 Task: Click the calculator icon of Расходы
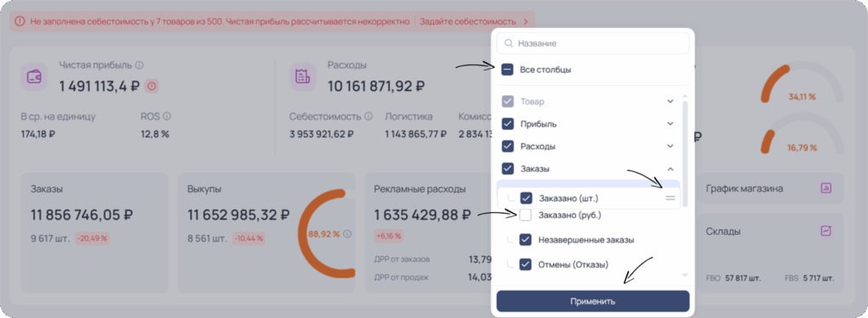pos(303,77)
